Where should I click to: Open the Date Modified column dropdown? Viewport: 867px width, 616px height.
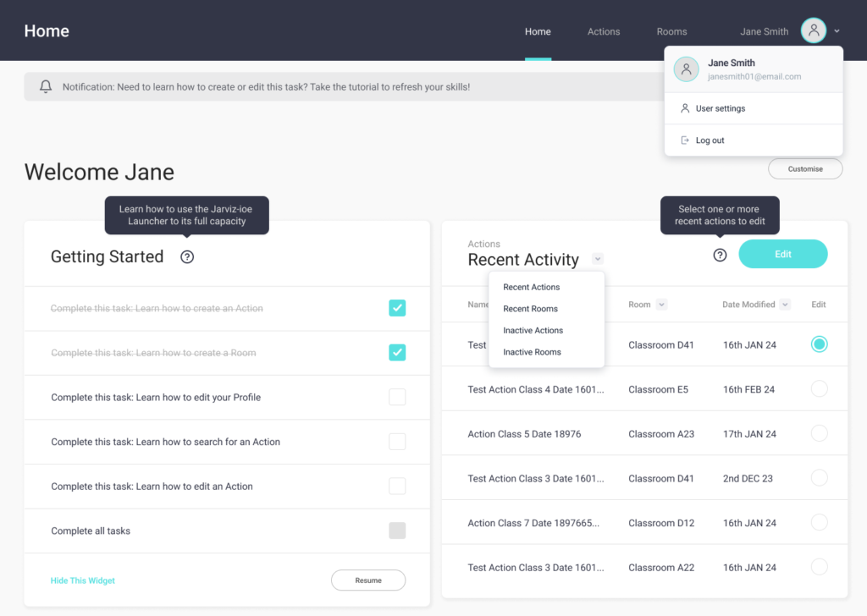pos(785,305)
